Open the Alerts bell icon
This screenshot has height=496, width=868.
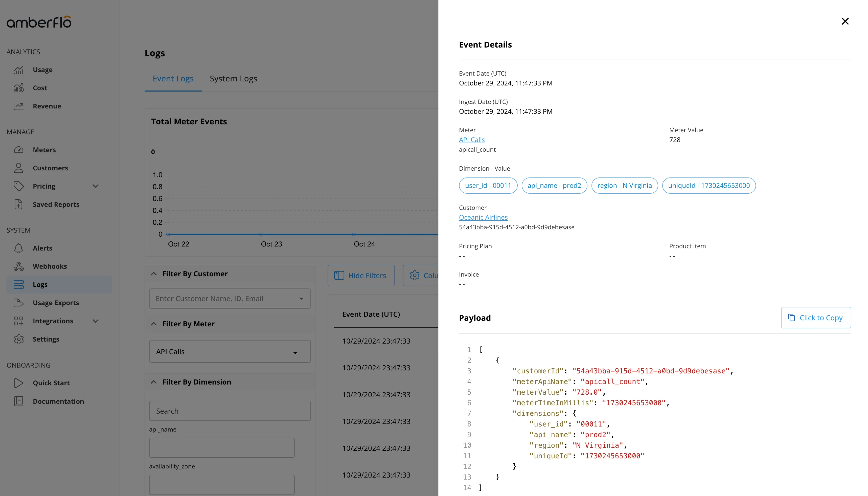pyautogui.click(x=19, y=248)
